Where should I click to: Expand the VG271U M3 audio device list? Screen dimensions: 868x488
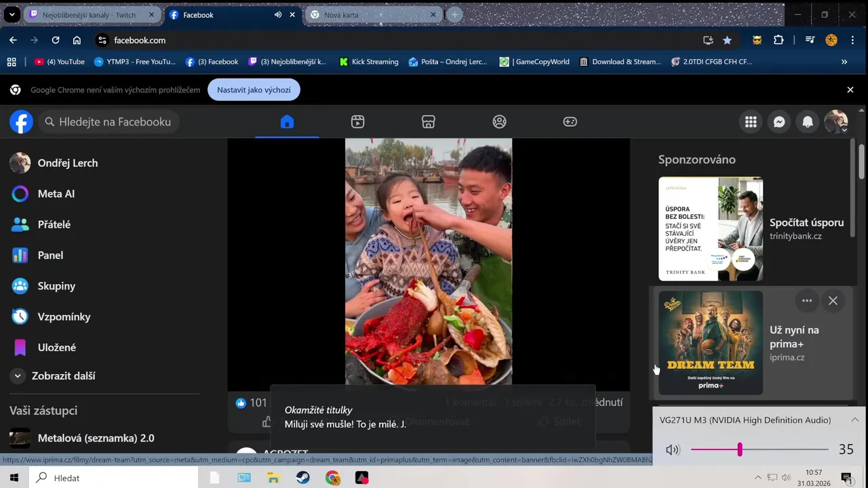(854, 420)
